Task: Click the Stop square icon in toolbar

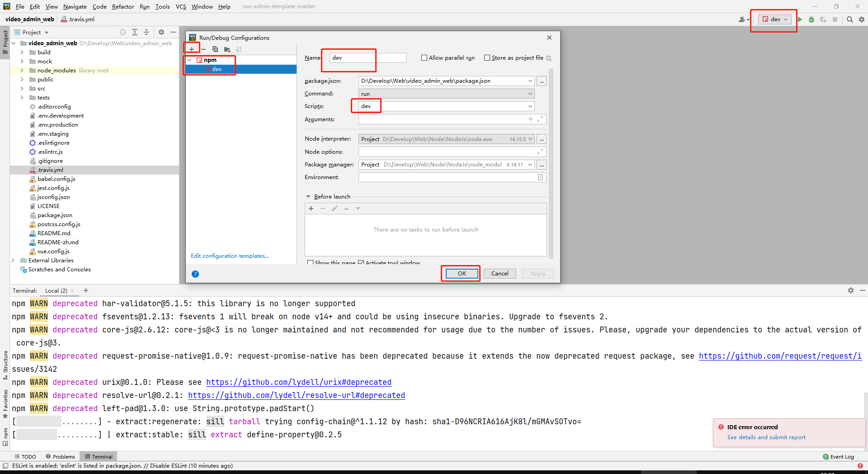Action: point(835,19)
